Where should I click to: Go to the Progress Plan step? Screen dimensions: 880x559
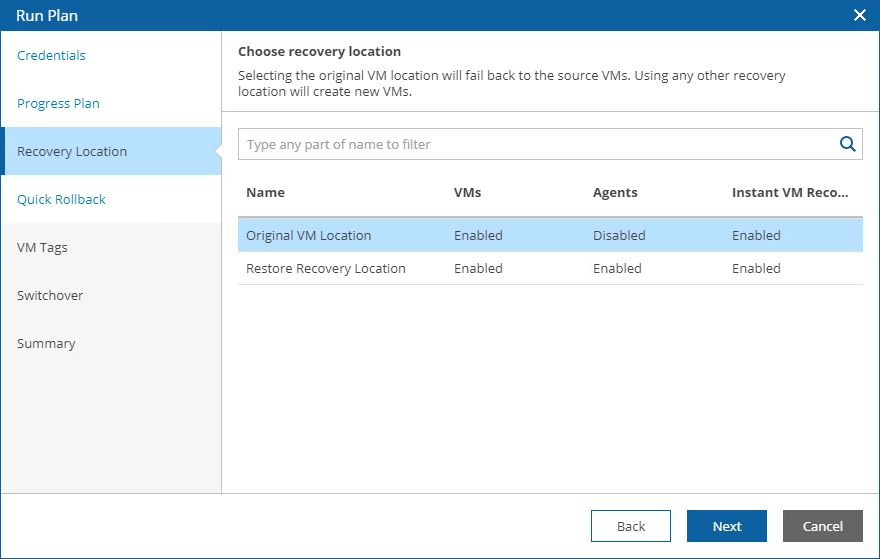(58, 104)
